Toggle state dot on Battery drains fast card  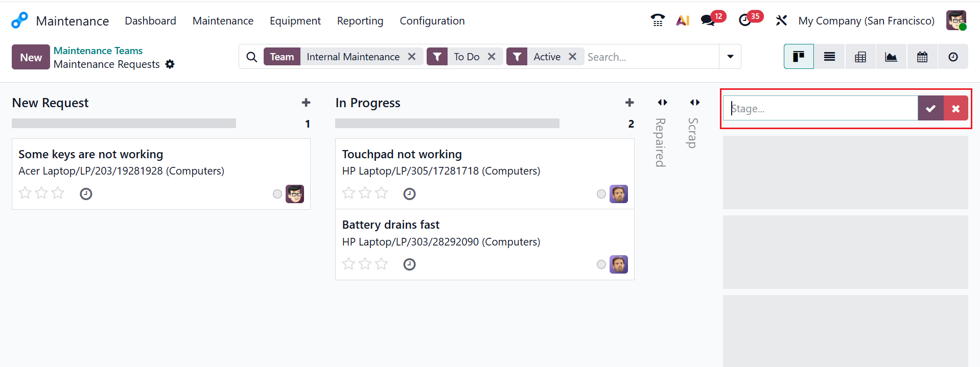[601, 264]
